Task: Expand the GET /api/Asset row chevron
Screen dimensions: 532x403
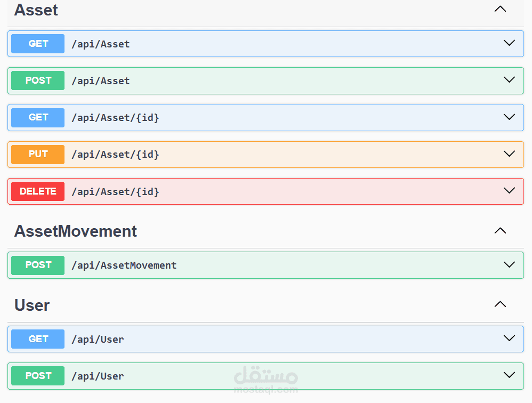Action: (509, 43)
